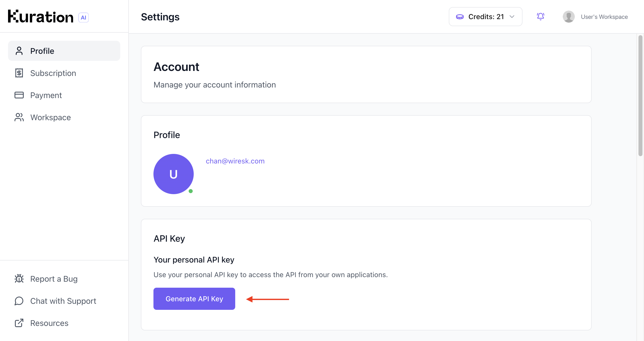The height and width of the screenshot is (341, 644).
Task: Click the Kuration AI logo
Action: (x=48, y=17)
